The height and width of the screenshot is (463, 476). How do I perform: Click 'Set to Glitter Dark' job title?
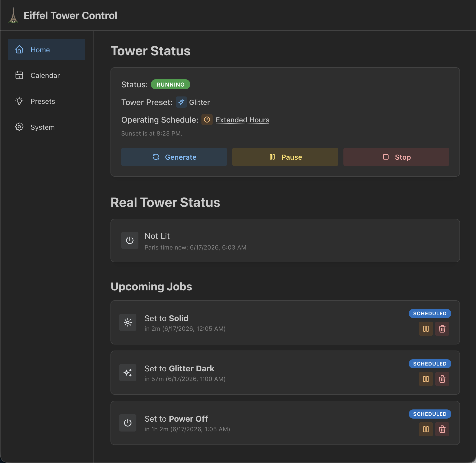point(180,369)
